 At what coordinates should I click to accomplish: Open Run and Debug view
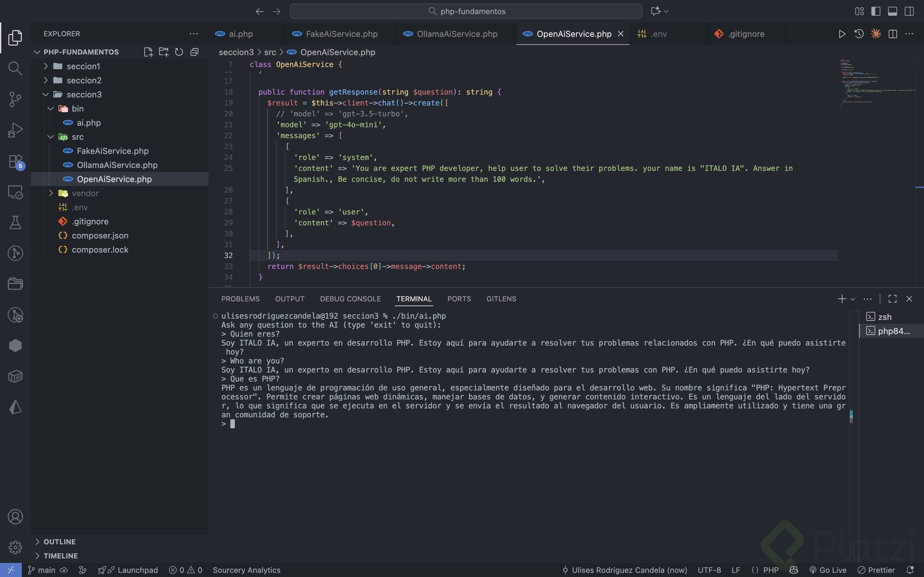(x=15, y=130)
